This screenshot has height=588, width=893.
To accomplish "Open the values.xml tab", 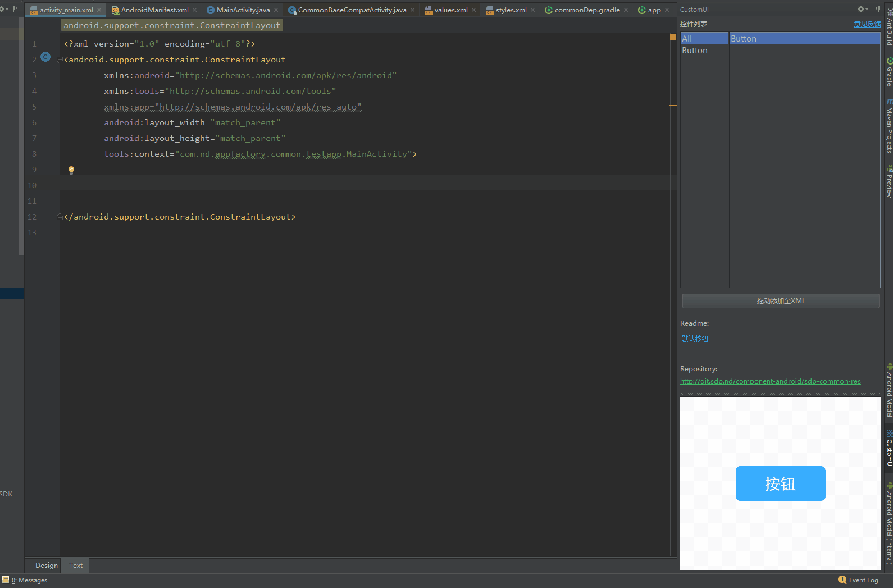I will pos(450,10).
